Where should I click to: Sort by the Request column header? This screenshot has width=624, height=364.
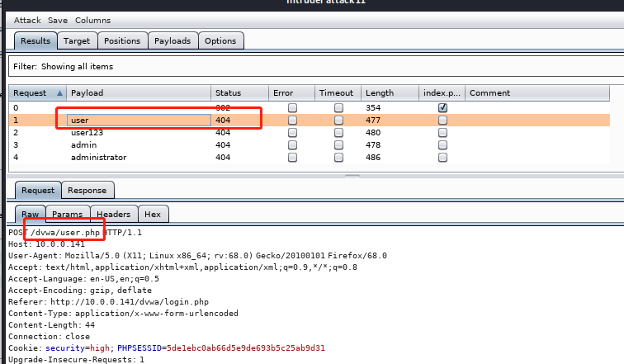(38, 93)
